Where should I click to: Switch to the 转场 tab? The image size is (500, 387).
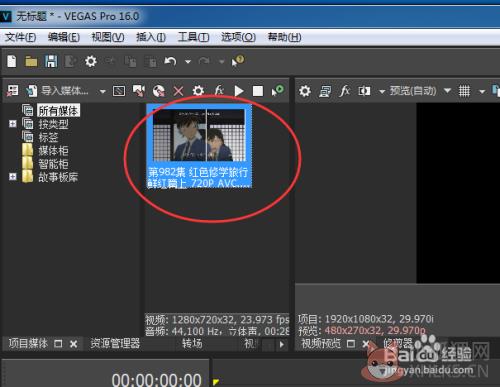coord(192,343)
